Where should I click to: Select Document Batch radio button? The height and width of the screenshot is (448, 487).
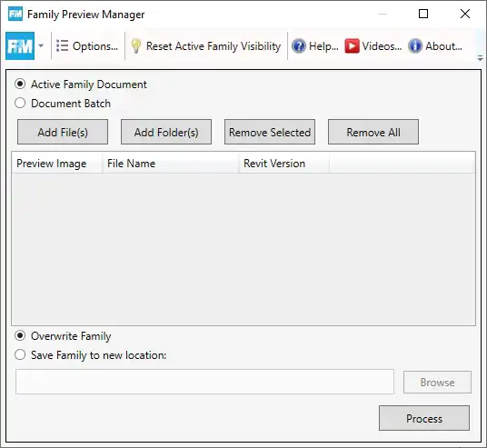20,104
